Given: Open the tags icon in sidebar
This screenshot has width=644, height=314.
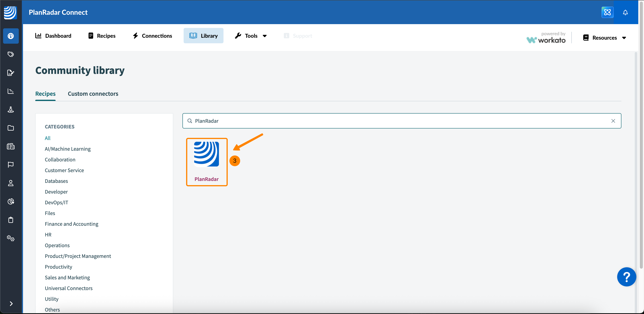Looking at the screenshot, I should pyautogui.click(x=11, y=54).
